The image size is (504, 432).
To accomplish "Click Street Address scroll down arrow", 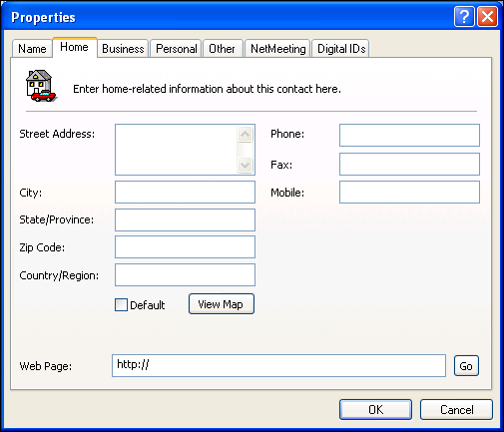I will [245, 165].
